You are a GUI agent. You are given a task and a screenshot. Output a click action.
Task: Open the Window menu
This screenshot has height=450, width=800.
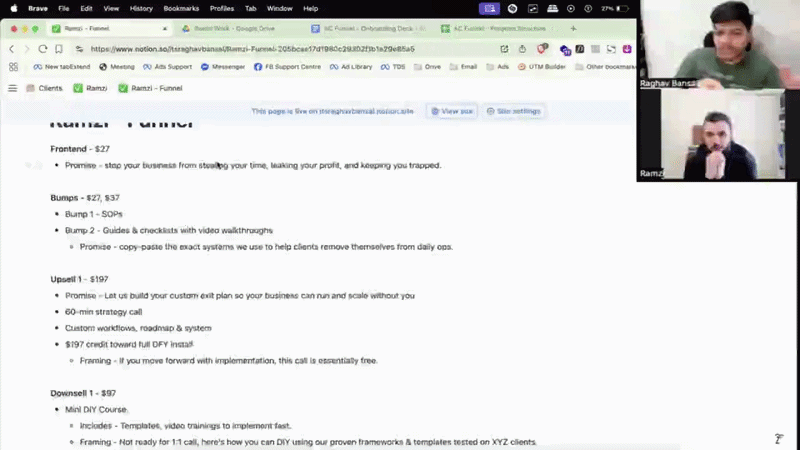click(x=280, y=8)
